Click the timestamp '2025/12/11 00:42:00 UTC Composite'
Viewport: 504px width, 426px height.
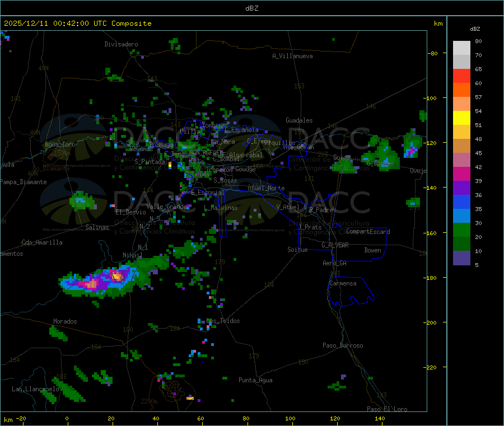(78, 24)
